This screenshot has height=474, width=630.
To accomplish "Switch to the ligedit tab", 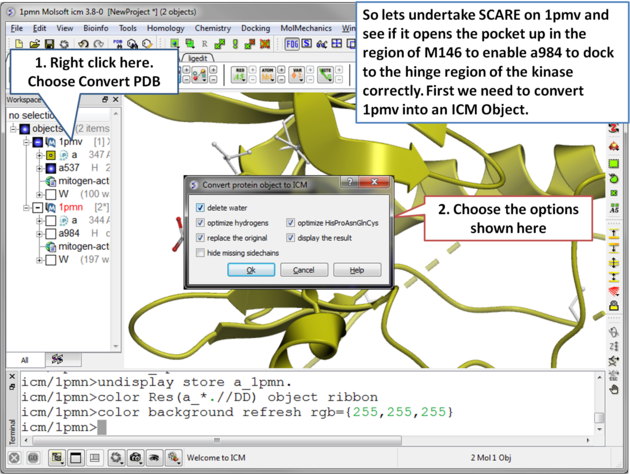I will coord(198,59).
